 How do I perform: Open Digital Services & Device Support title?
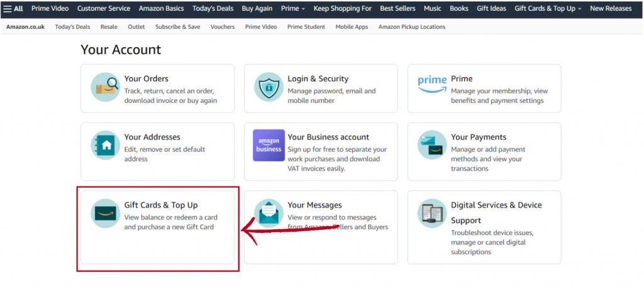pyautogui.click(x=496, y=212)
